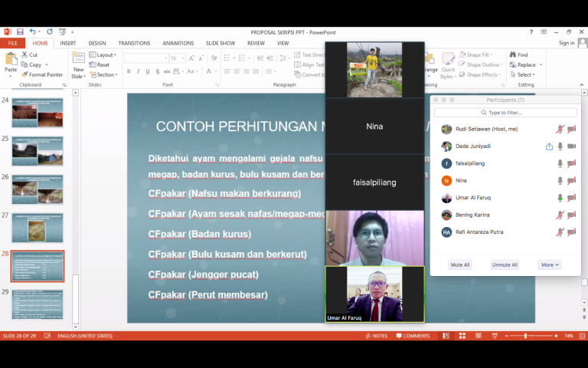Decrease font size with the smaller A icon
The image size is (588, 368).
[201, 58]
